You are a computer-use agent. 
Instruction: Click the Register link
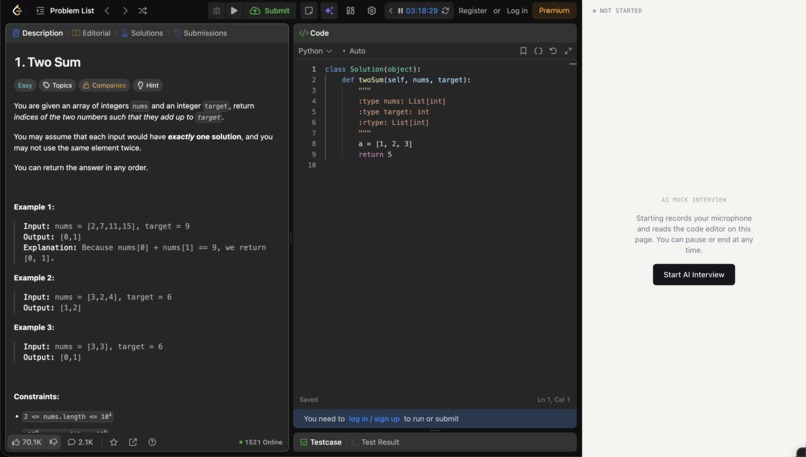click(472, 10)
